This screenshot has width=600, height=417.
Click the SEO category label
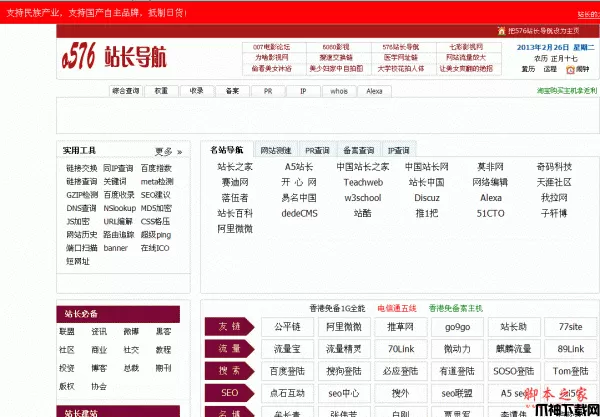230,393
